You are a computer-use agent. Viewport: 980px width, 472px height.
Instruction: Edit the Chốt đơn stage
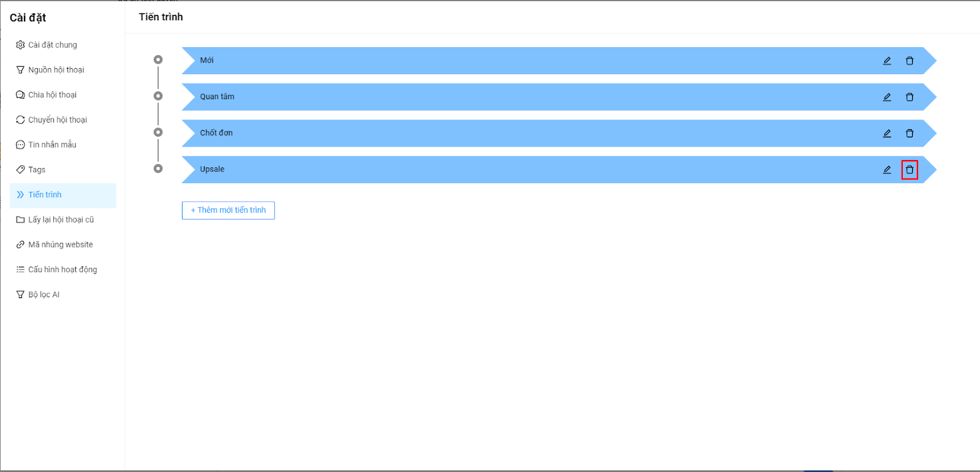(887, 133)
